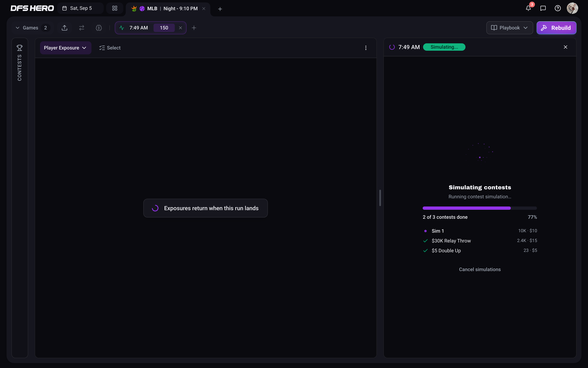Click the Simulating contests heading

click(x=480, y=187)
